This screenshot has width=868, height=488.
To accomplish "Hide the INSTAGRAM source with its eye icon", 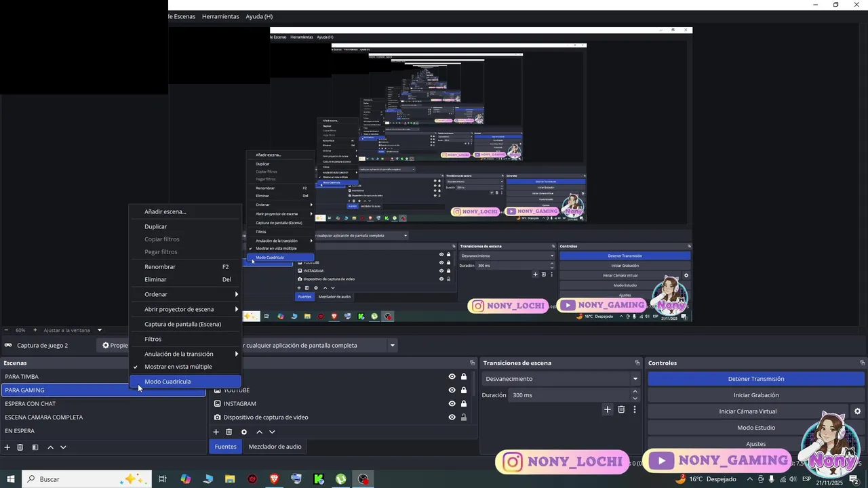I will [x=452, y=404].
